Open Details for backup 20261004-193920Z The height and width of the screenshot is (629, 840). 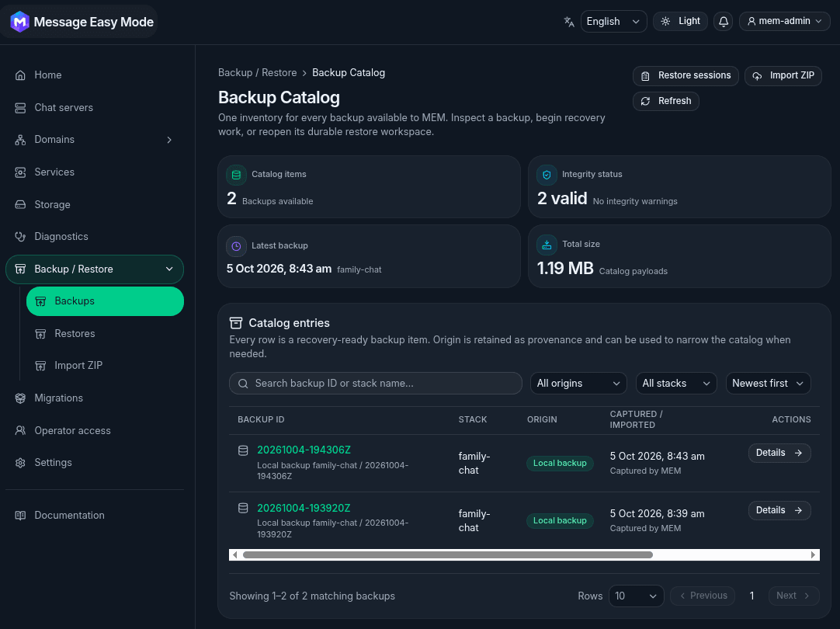(779, 511)
